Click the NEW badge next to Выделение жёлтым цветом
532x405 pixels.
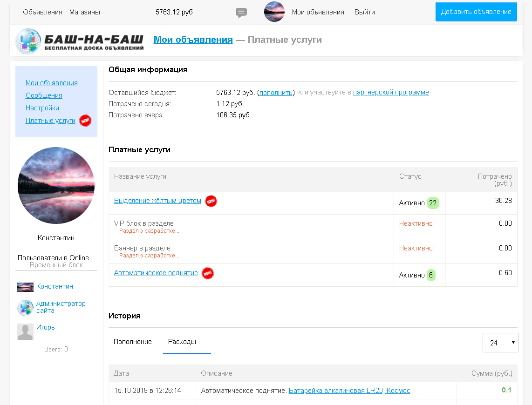[x=211, y=201]
